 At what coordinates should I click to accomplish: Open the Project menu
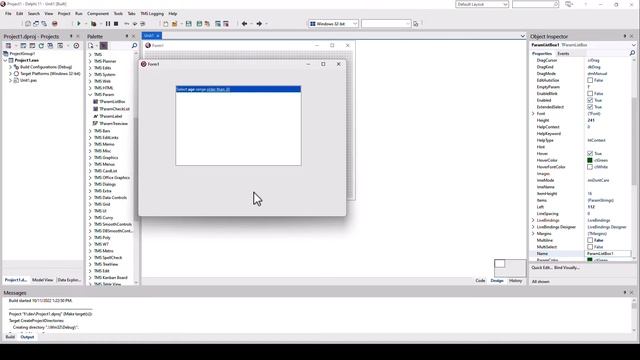click(x=64, y=13)
